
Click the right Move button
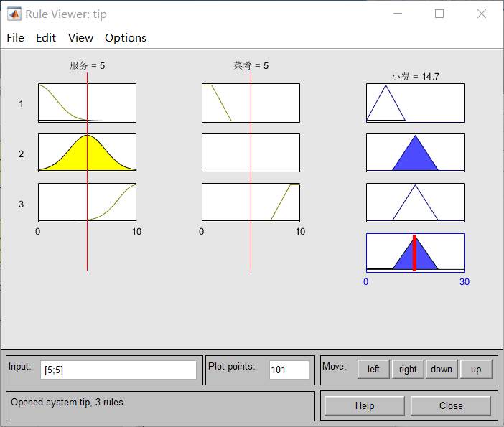pos(408,369)
